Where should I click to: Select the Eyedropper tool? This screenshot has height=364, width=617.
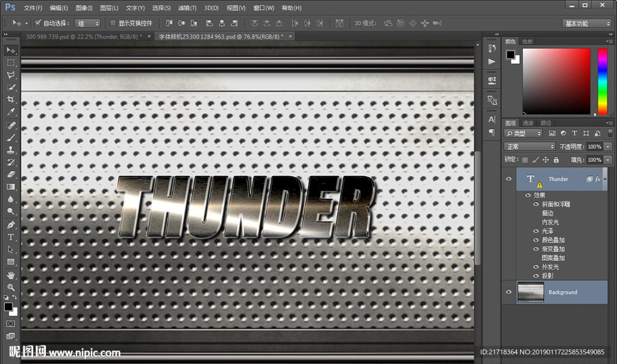coord(11,111)
